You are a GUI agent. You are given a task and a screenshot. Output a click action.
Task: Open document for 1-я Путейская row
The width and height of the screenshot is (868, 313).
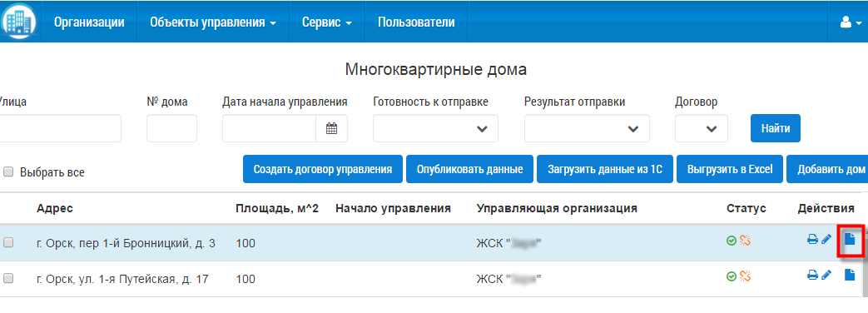point(850,274)
